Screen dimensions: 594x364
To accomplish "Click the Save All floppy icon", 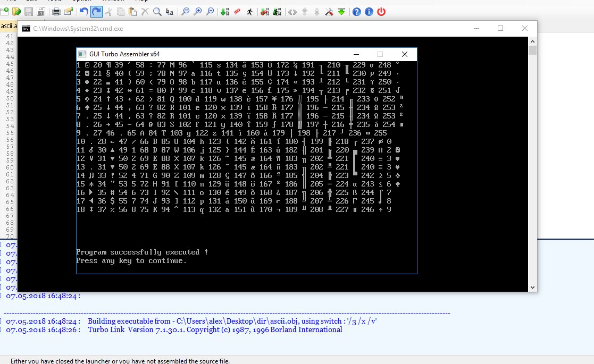I will pos(41,12).
